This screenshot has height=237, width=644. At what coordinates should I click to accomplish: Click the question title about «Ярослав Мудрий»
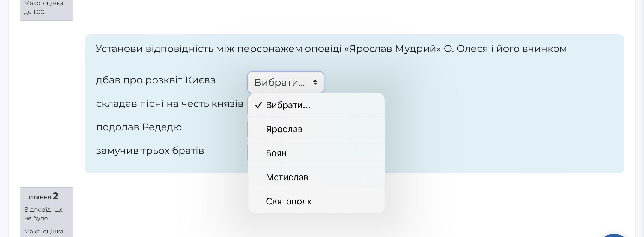(x=331, y=49)
